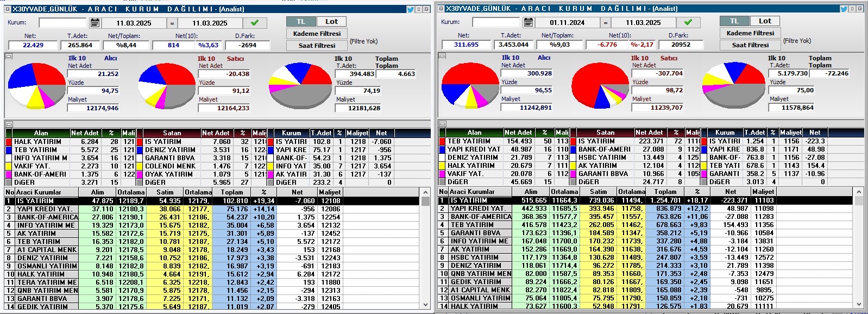Click the Kurum header in right window
868x314 pixels.
725,133
